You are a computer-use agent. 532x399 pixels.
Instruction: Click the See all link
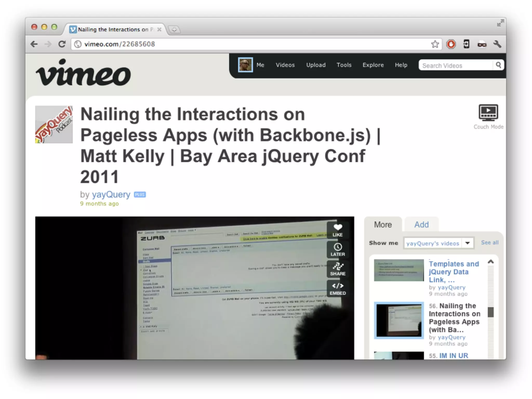tap(490, 243)
